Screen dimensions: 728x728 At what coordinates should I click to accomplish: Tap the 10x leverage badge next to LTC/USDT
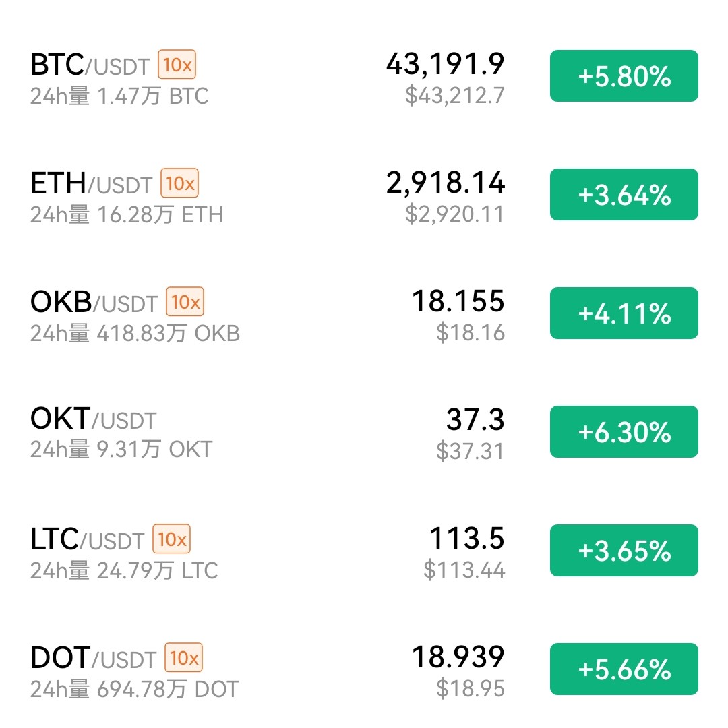tap(172, 539)
